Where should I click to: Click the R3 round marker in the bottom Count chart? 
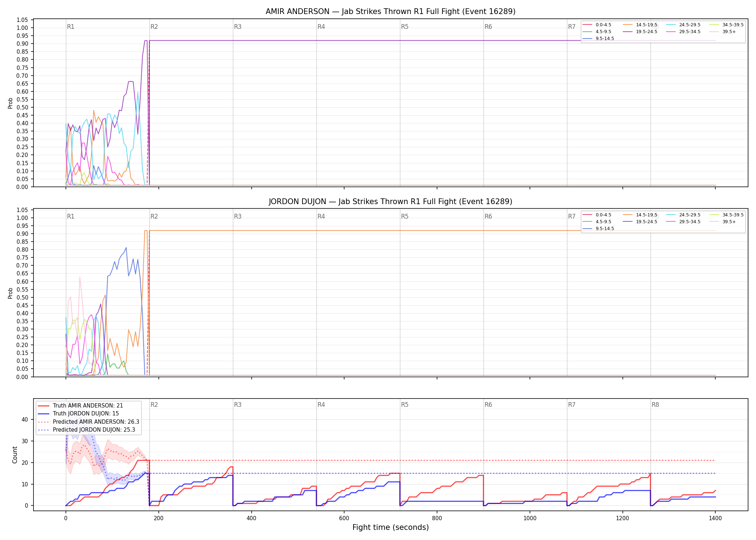238,405
